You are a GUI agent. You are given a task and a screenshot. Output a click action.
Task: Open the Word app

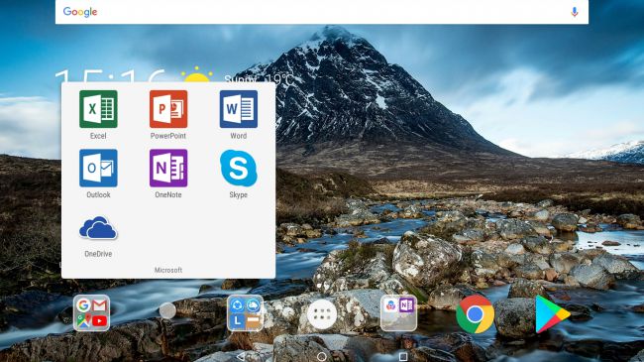click(239, 109)
